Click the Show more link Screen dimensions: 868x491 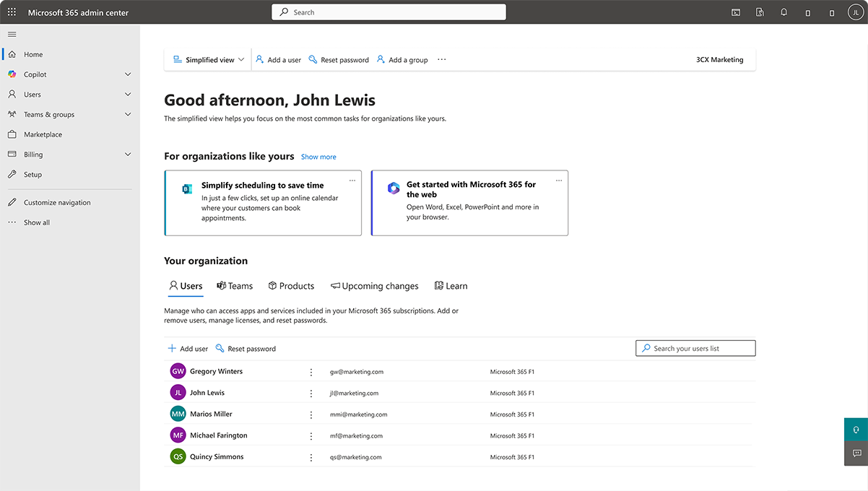click(x=318, y=157)
